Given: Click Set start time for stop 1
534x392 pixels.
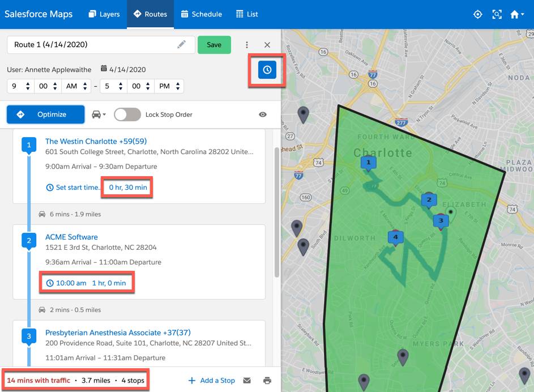Looking at the screenshot, I should click(73, 188).
